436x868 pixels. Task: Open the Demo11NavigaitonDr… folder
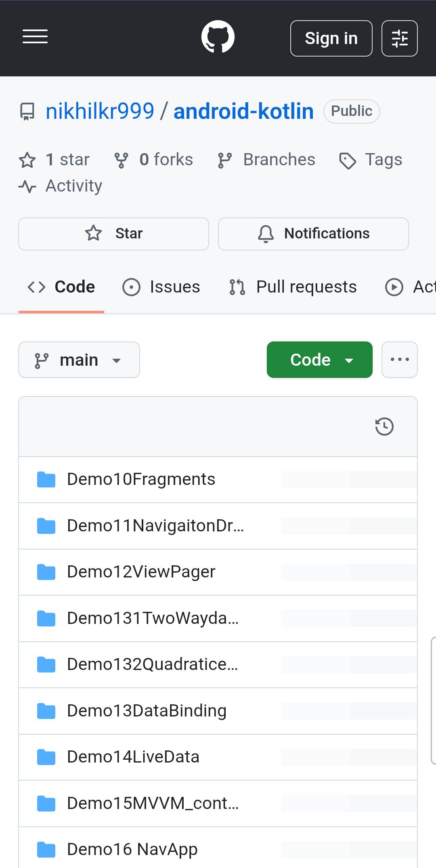click(x=155, y=526)
